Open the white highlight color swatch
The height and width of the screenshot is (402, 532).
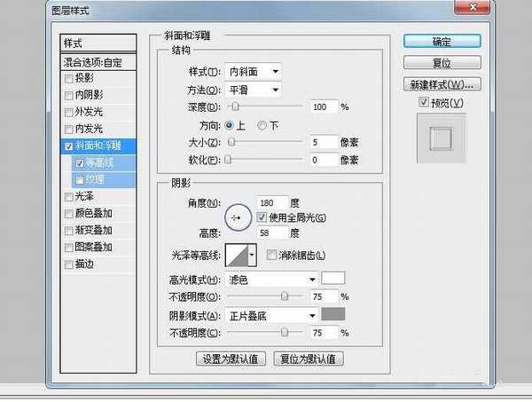point(333,278)
